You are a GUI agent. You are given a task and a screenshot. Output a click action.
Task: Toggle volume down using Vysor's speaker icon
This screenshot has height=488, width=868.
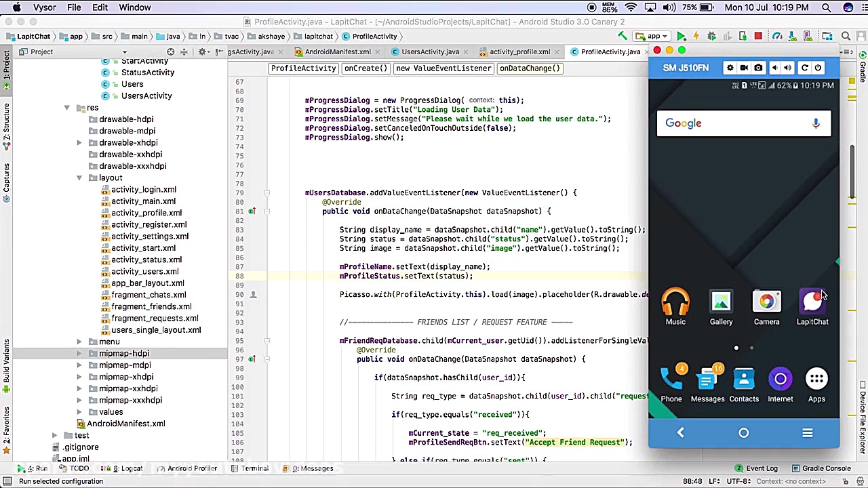(x=775, y=68)
